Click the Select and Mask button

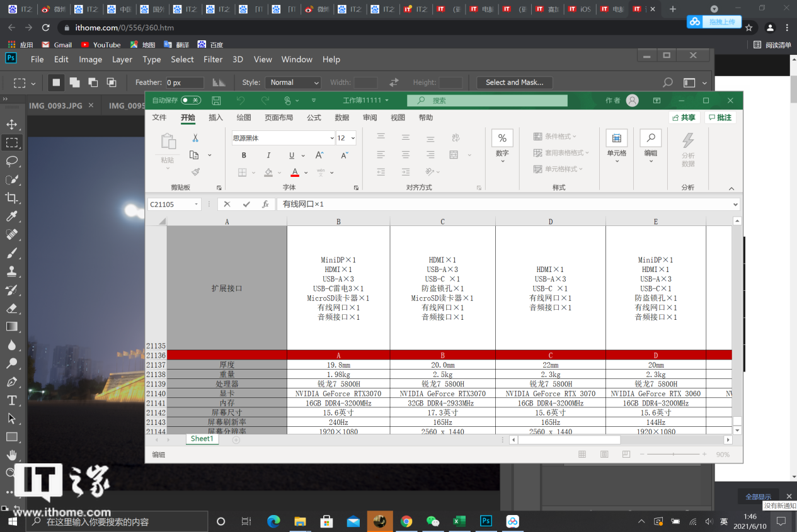click(514, 82)
